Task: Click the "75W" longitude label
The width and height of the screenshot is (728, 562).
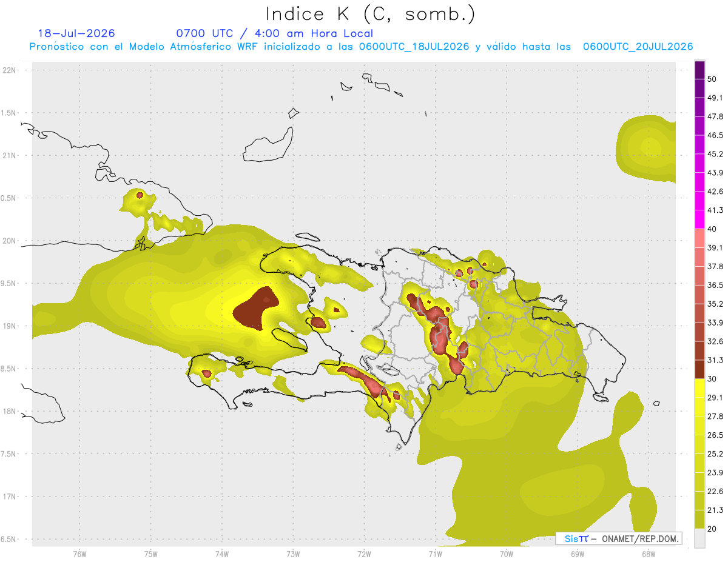Action: 151,554
